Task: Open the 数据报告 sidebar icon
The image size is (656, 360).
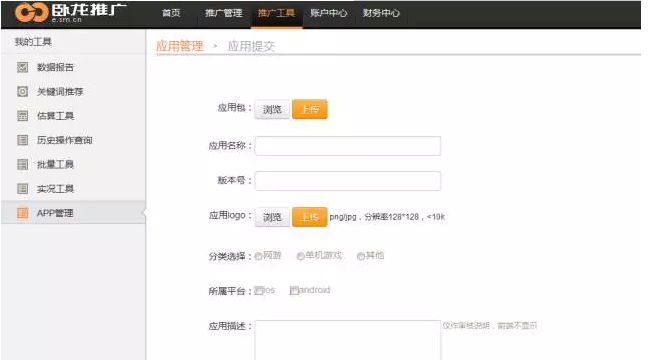Action: (x=23, y=67)
